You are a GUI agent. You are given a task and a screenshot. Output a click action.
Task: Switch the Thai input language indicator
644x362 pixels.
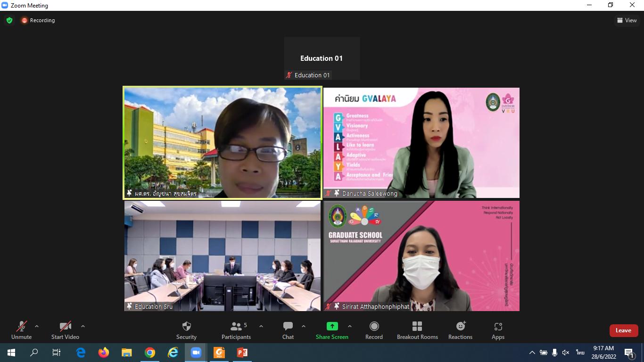pyautogui.click(x=580, y=353)
